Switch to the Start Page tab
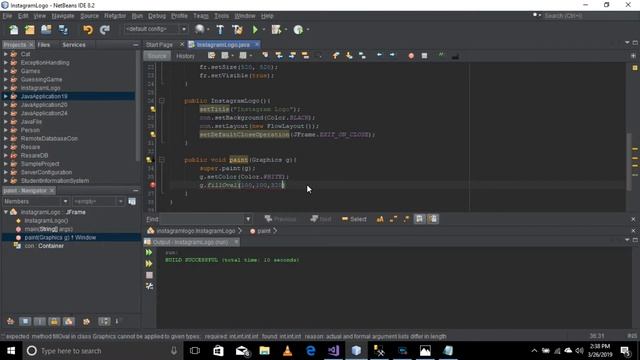 (x=159, y=44)
